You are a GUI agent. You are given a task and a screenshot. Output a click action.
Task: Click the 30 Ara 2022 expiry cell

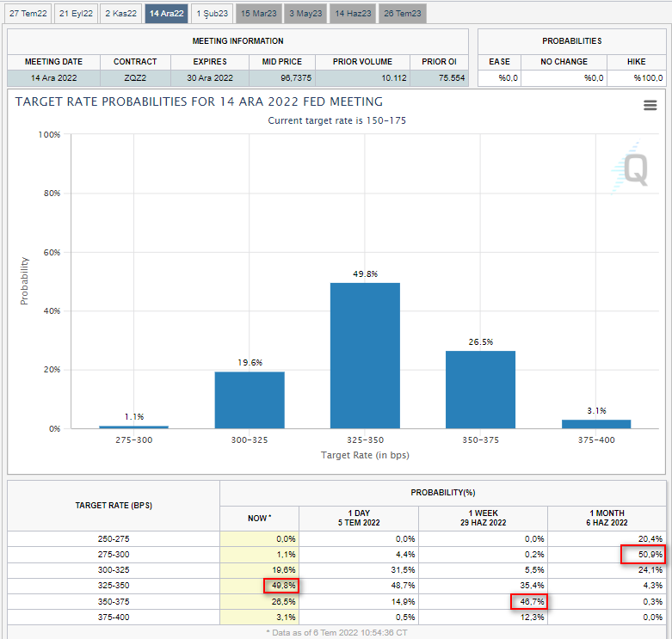210,78
